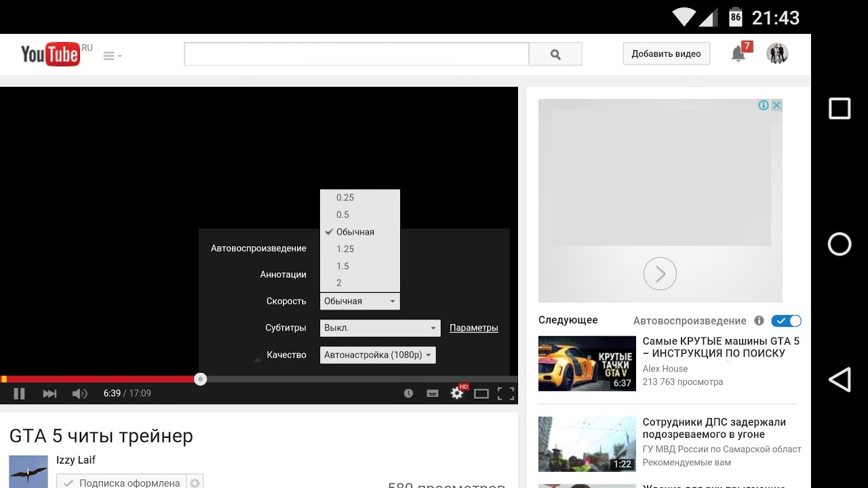868x488 pixels.
Task: Open Izzy Laif channel link
Action: point(76,460)
